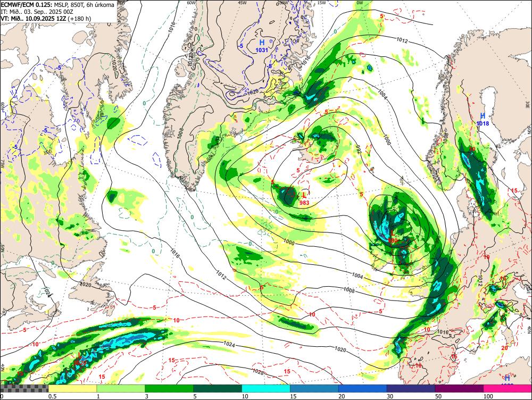Click the '75W' label on left edge
532x400 pixels.
click(3, 164)
